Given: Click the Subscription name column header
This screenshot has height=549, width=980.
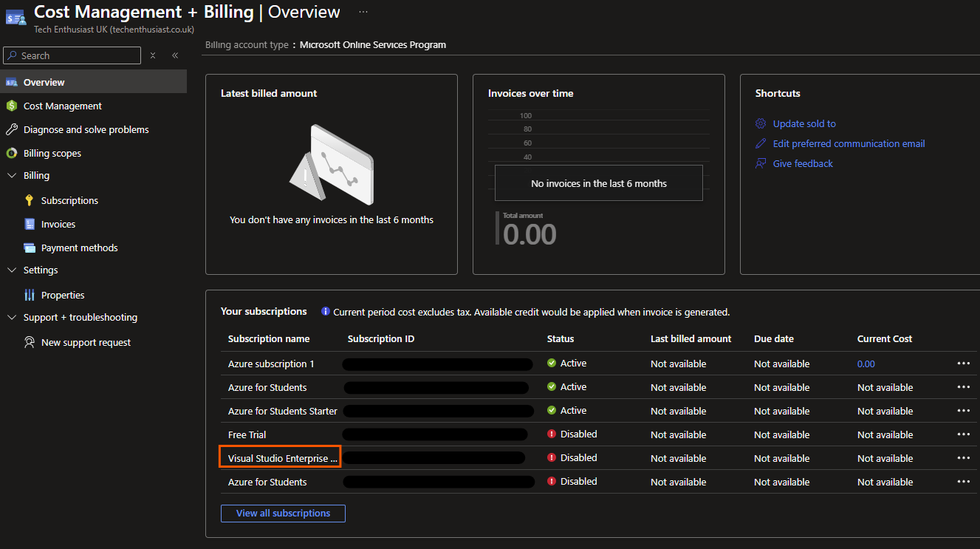Looking at the screenshot, I should click(x=269, y=338).
